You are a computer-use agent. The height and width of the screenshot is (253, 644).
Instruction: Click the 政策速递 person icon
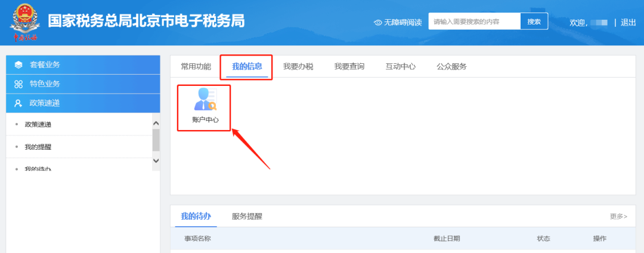tap(18, 103)
